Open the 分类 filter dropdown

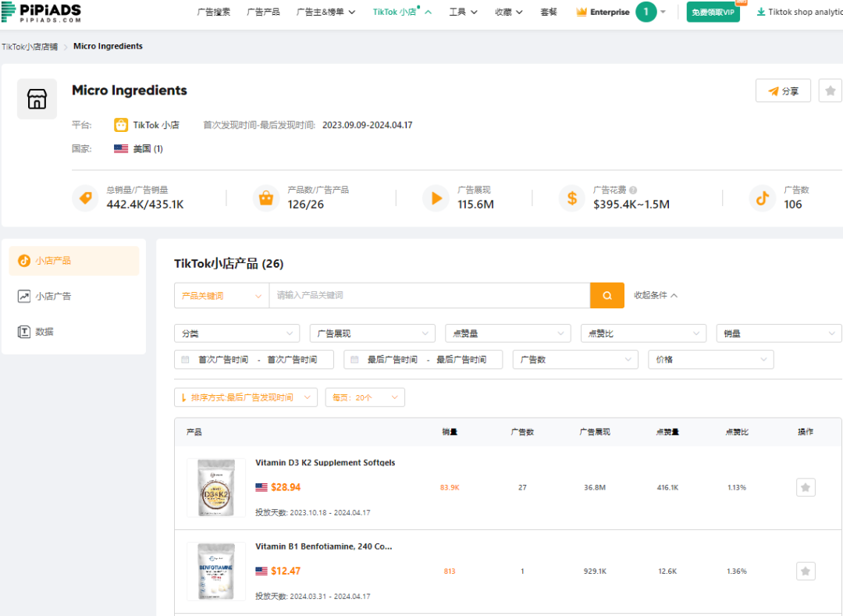pos(237,333)
